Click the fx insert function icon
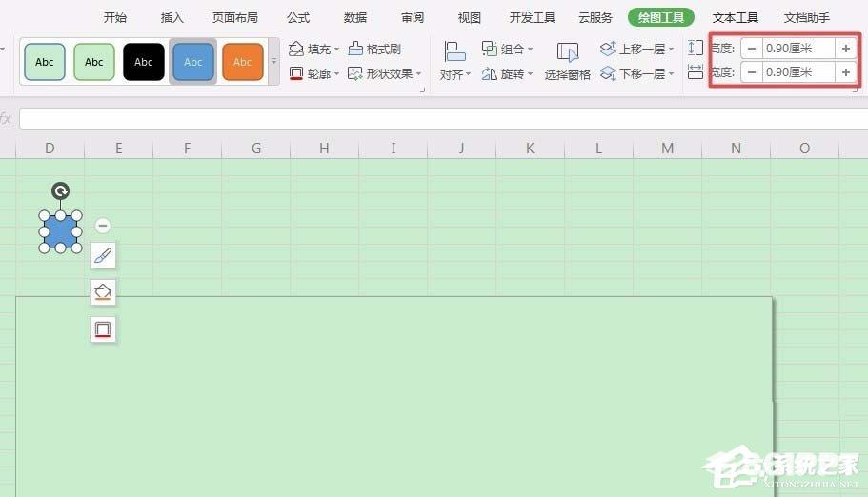 pos(6,118)
